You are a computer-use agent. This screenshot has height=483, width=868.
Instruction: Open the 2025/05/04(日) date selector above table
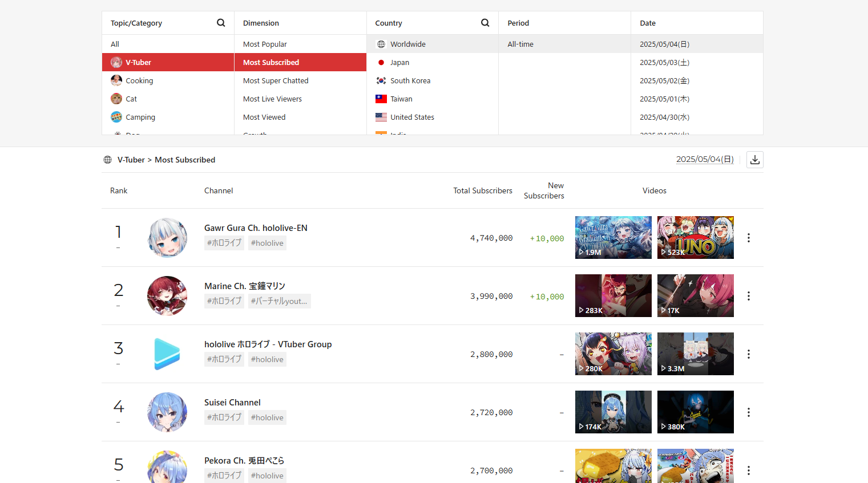click(x=705, y=159)
